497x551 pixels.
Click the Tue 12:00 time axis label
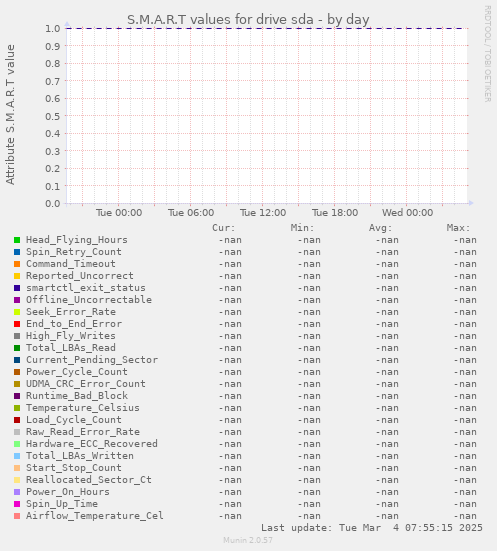(263, 213)
